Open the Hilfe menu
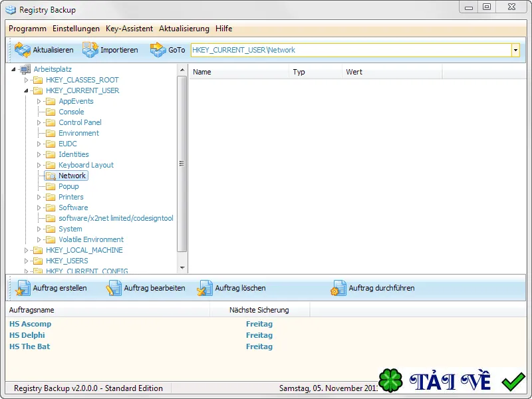This screenshot has width=532, height=399. pyautogui.click(x=224, y=29)
